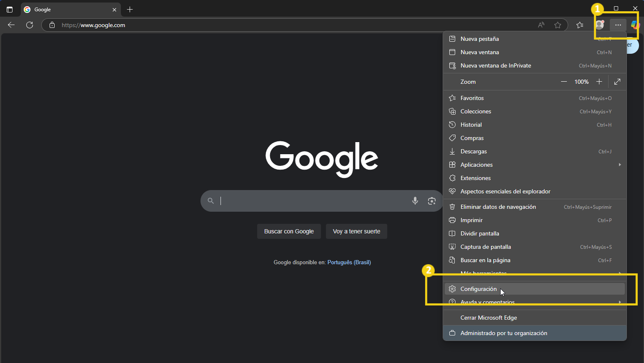Switch language to Português (Brasil)

tap(349, 262)
